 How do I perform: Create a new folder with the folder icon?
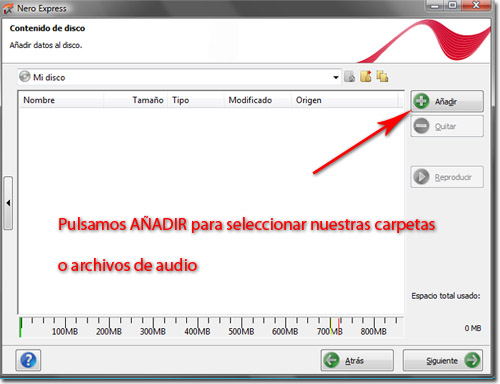[366, 77]
